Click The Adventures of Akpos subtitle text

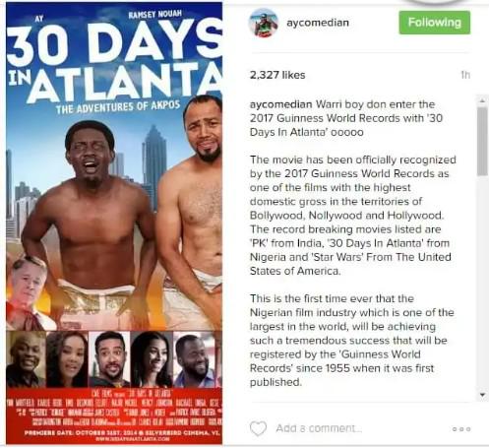tap(118, 107)
